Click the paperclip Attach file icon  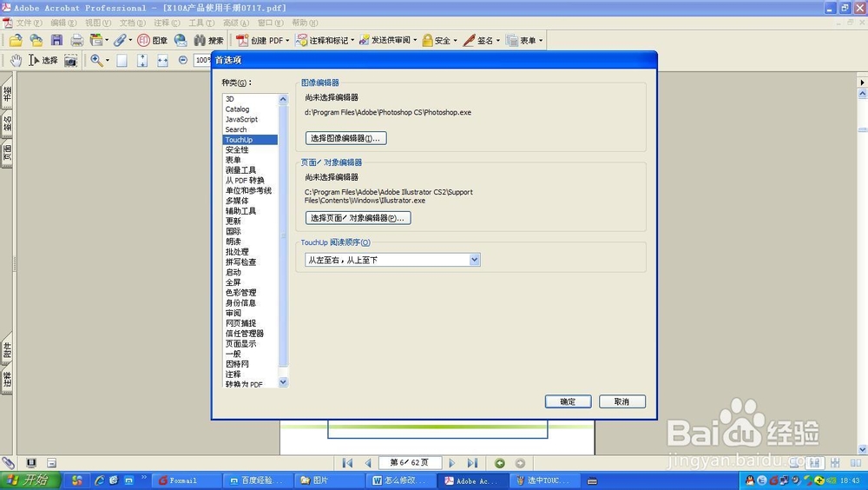coord(120,40)
